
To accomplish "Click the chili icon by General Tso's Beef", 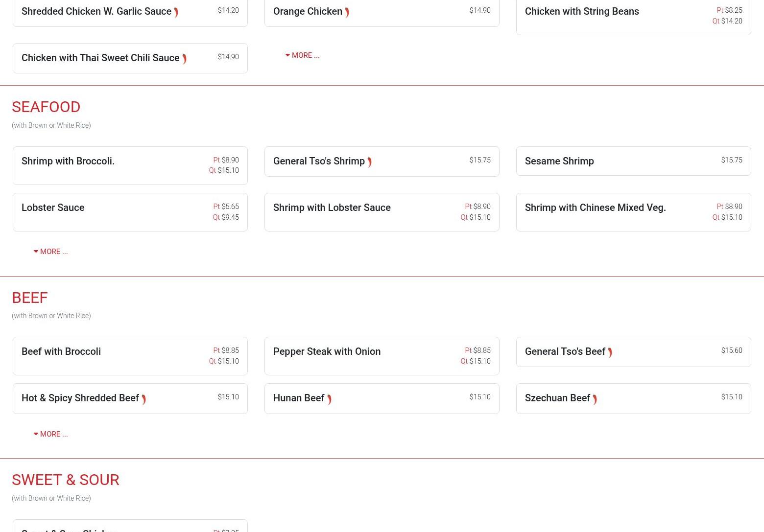I will click(x=610, y=353).
